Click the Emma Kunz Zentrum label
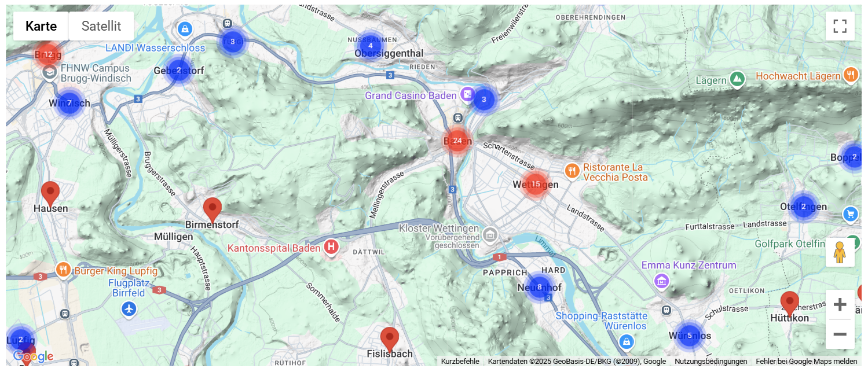Image resolution: width=868 pixels, height=372 pixels. coord(688,266)
